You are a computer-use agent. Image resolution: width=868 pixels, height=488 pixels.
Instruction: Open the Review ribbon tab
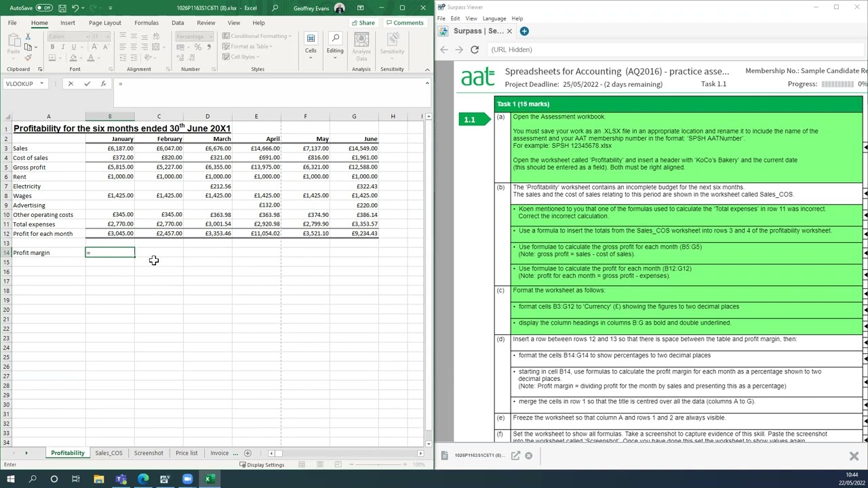[205, 22]
